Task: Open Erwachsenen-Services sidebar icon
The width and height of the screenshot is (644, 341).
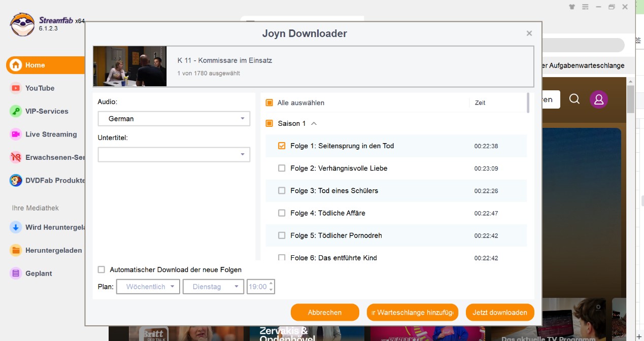Action: pos(16,157)
